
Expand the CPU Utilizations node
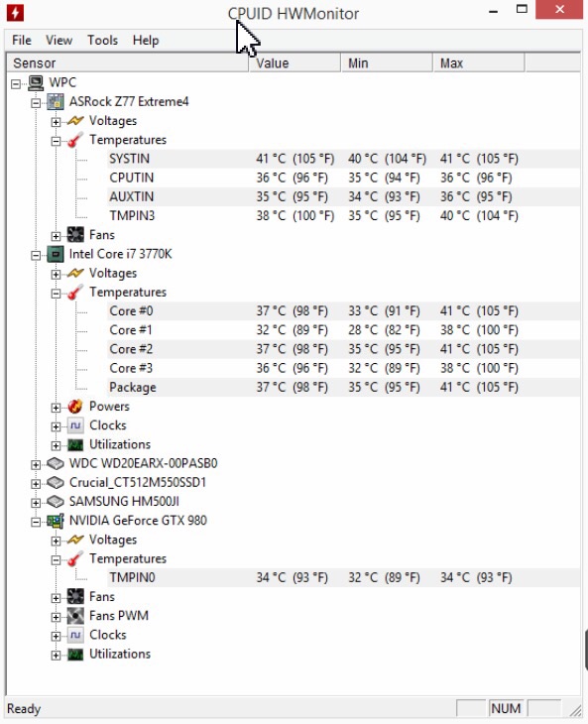[56, 445]
